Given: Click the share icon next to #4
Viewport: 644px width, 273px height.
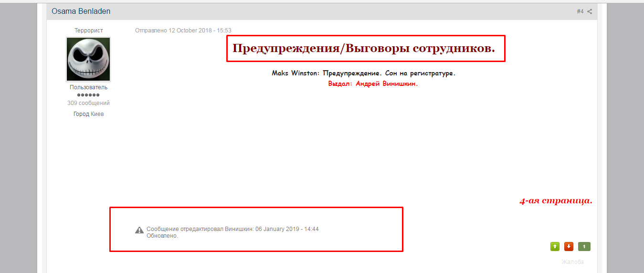Looking at the screenshot, I should (590, 11).
